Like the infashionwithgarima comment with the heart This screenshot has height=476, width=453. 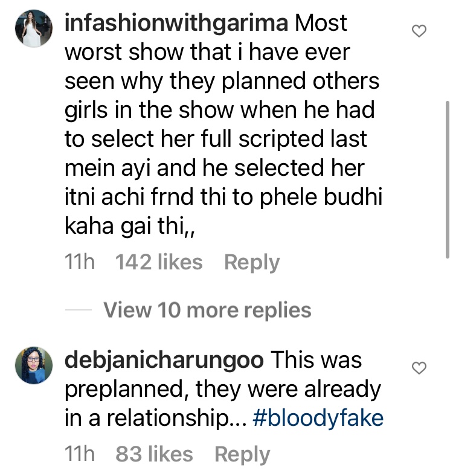click(419, 31)
